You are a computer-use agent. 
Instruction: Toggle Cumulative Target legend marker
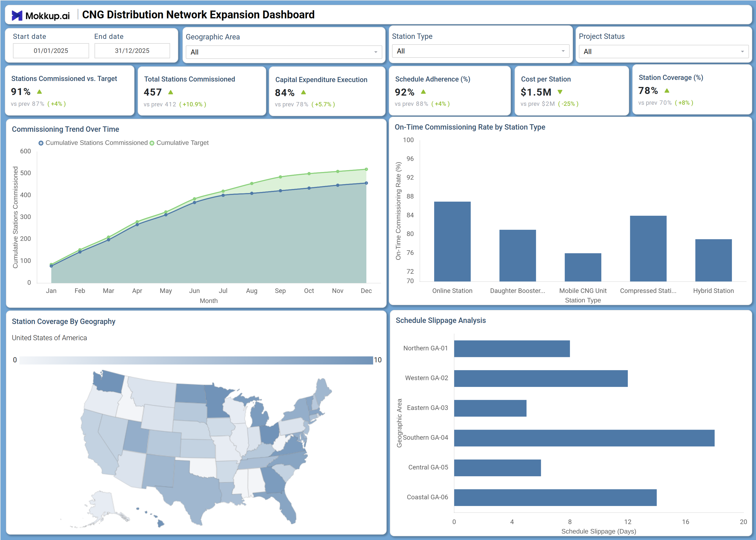coord(152,143)
